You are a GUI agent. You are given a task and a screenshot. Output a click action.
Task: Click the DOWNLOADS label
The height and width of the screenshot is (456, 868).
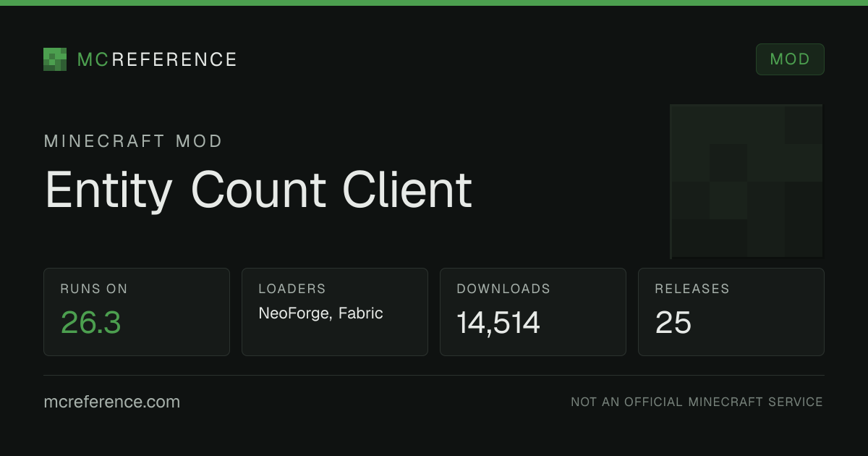(x=503, y=289)
